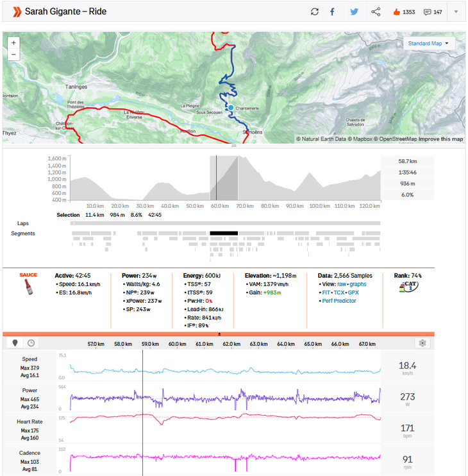This screenshot has height=476, width=468.
Task: Select the highlighted black segment bar
Action: pyautogui.click(x=224, y=233)
